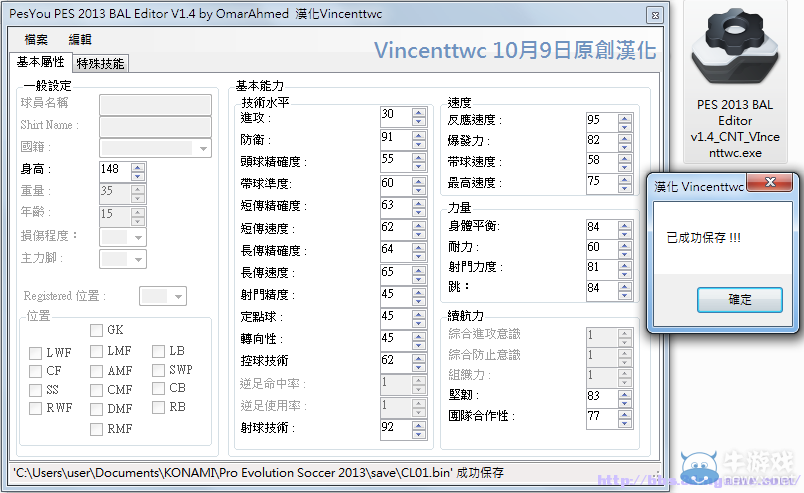
Task: Open the PES 2013 BAL Editor desktop icon
Action: click(x=735, y=83)
